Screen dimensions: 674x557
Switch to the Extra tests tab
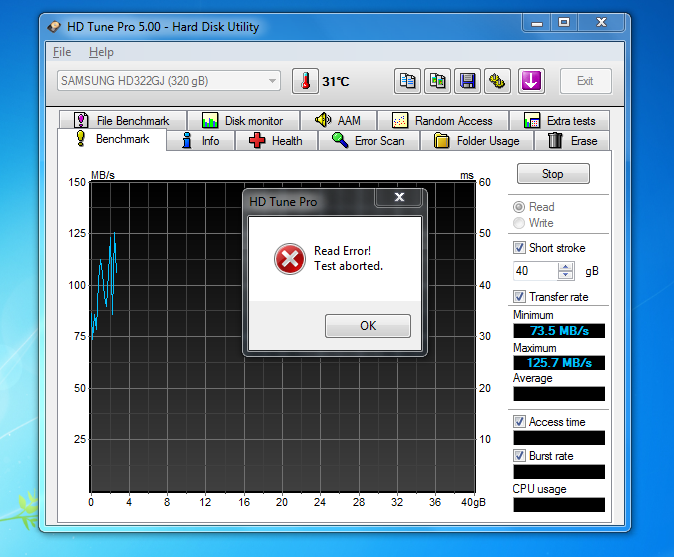560,121
